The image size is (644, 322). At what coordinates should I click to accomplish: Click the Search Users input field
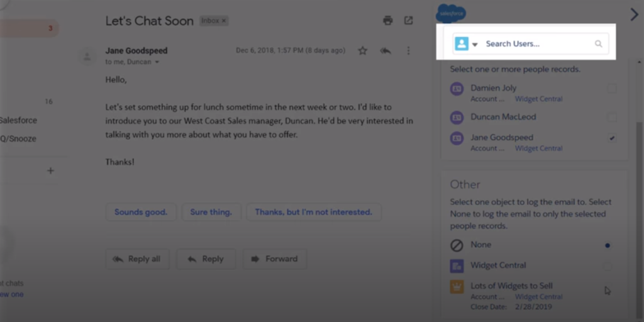coord(538,44)
